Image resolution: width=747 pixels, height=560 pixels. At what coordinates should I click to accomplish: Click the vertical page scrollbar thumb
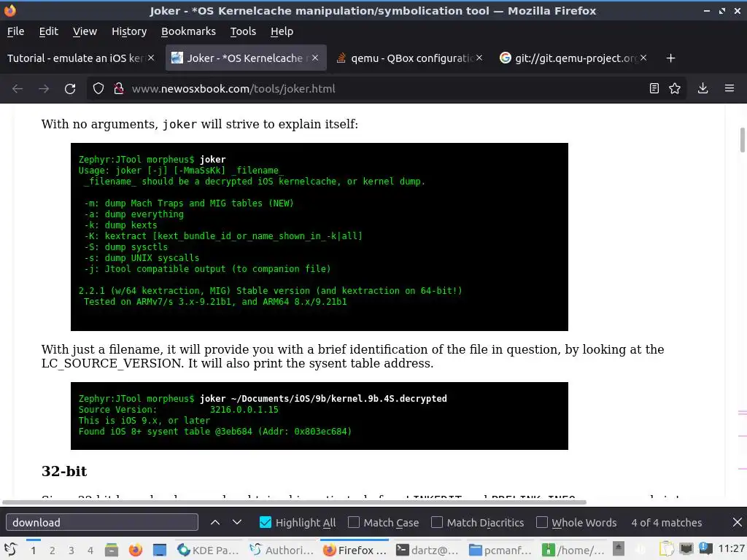[x=742, y=140]
